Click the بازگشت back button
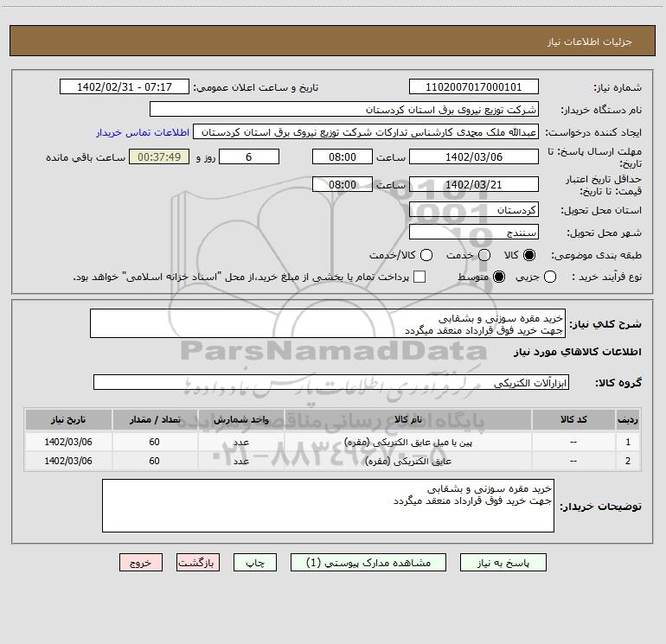Viewport: 666px width, 644px height. tap(198, 563)
